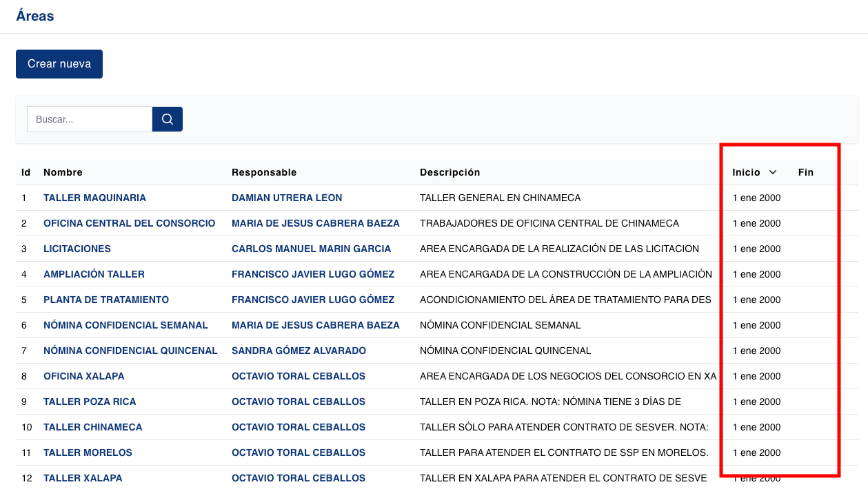Select responsable SANDRA GÓMEZ ALVARADO
The height and width of the screenshot is (489, 868).
click(299, 351)
